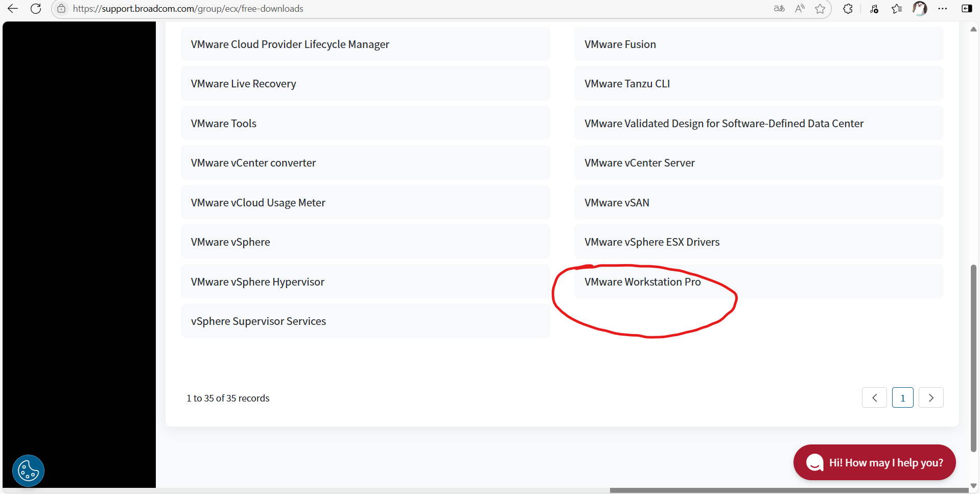Screen dimensions: 980x494
Task: Go to next records page arrow
Action: point(931,398)
